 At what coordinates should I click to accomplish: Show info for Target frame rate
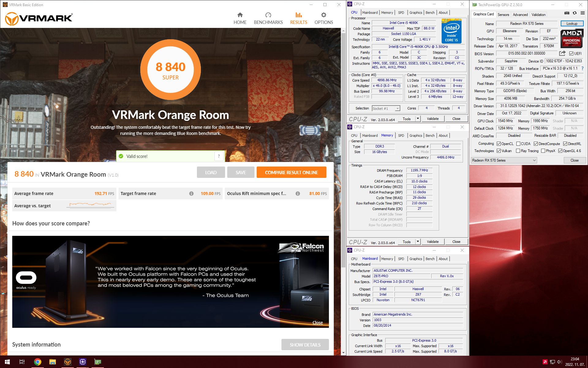tap(191, 194)
